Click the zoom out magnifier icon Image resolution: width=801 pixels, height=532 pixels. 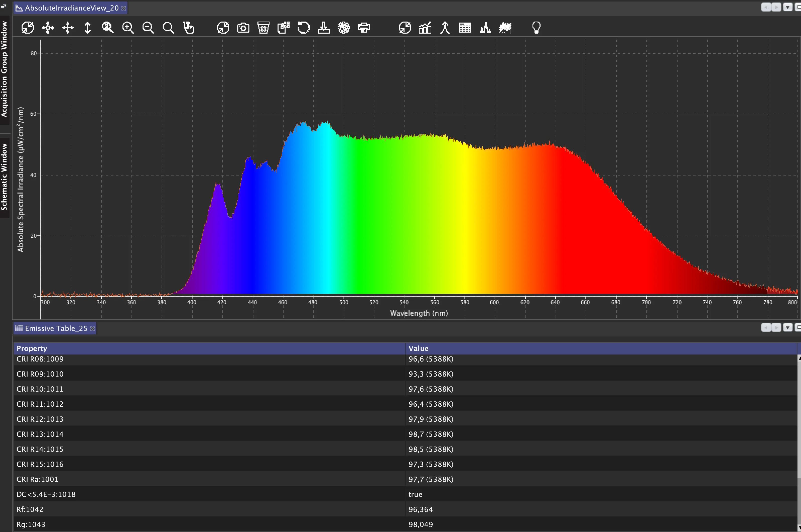click(148, 28)
